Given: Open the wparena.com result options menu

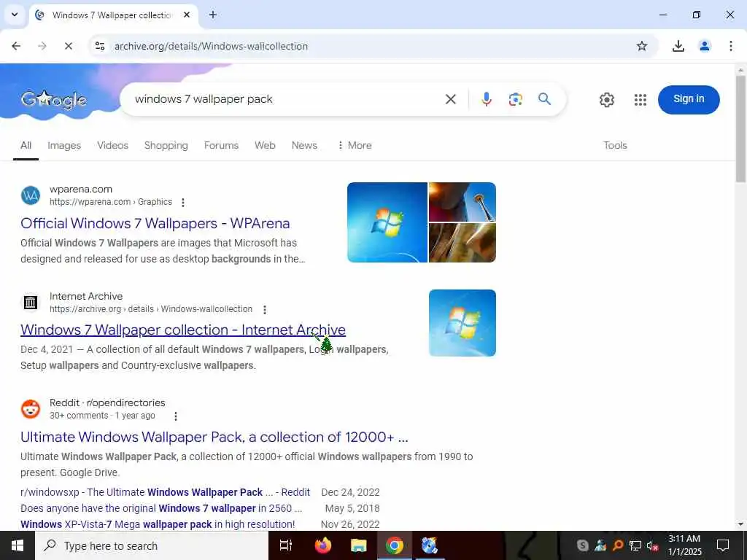Looking at the screenshot, I should 183,203.
